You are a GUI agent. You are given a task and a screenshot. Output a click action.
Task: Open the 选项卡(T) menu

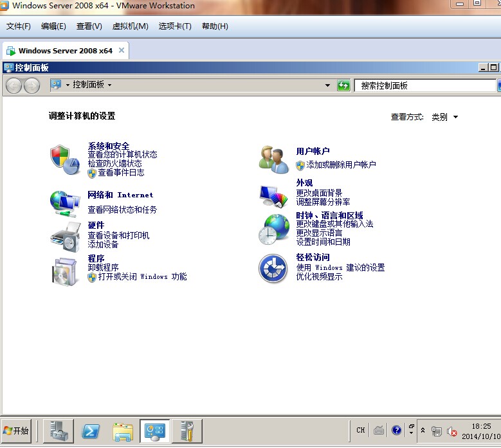pos(175,26)
